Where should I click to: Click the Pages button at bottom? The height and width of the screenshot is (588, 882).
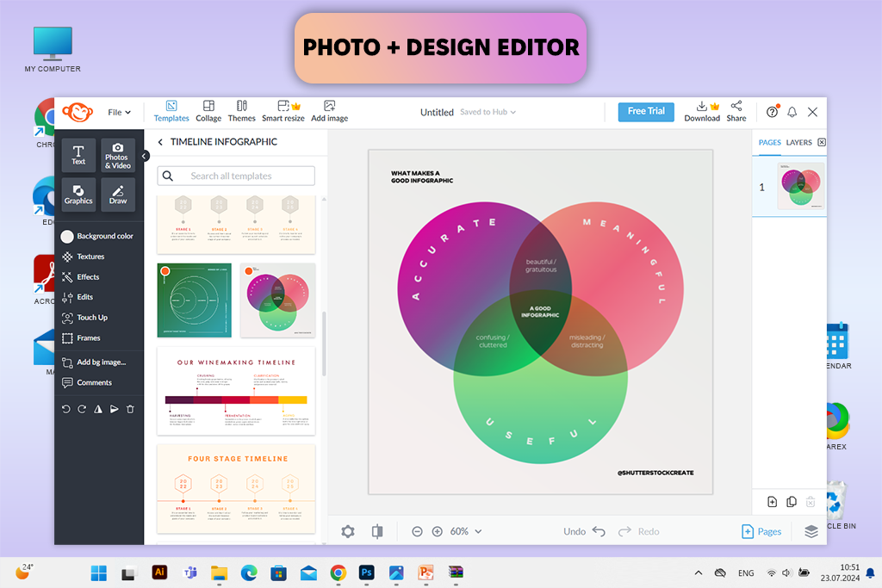[761, 531]
